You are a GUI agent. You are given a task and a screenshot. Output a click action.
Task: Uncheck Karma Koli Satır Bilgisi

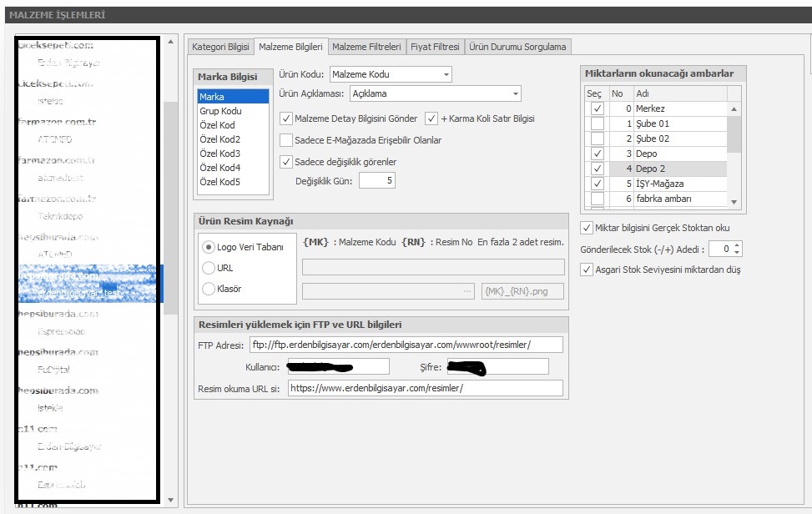431,118
